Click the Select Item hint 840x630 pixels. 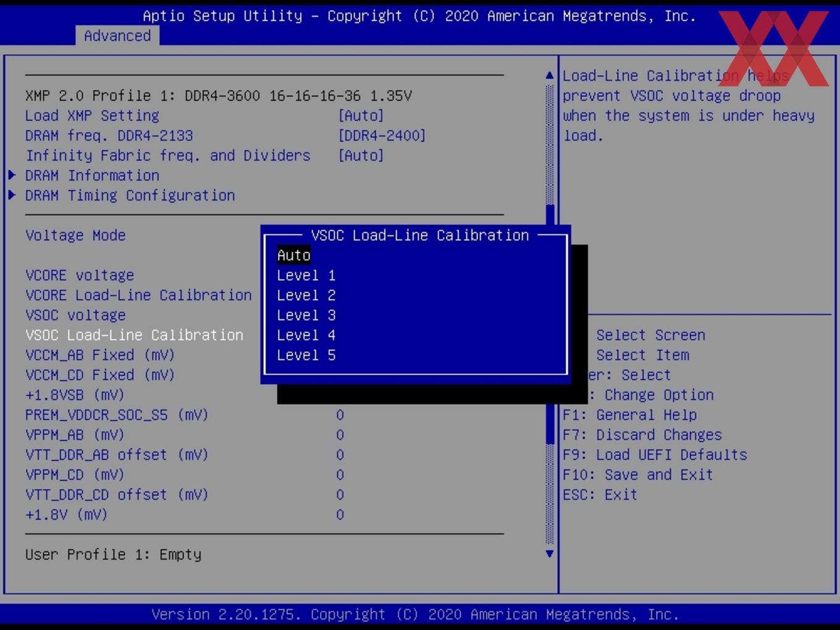[642, 355]
